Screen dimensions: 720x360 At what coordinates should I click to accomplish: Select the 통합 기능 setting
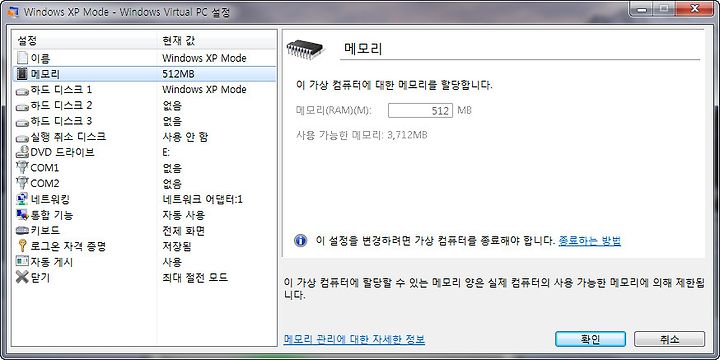coord(145,215)
